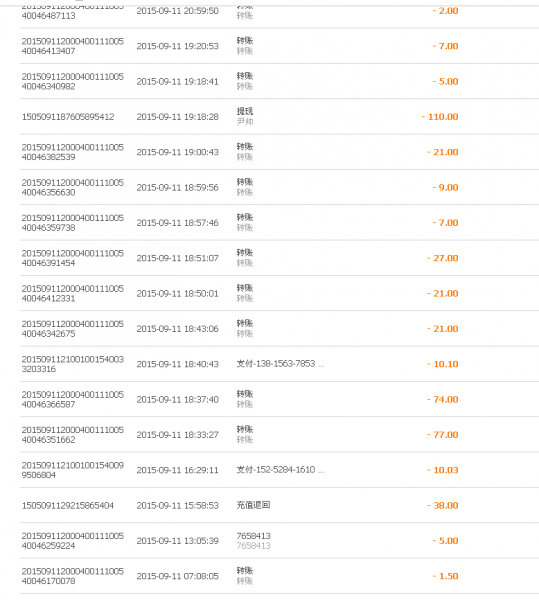
Task: Click order number 1505091129215865404
Action: tap(68, 505)
